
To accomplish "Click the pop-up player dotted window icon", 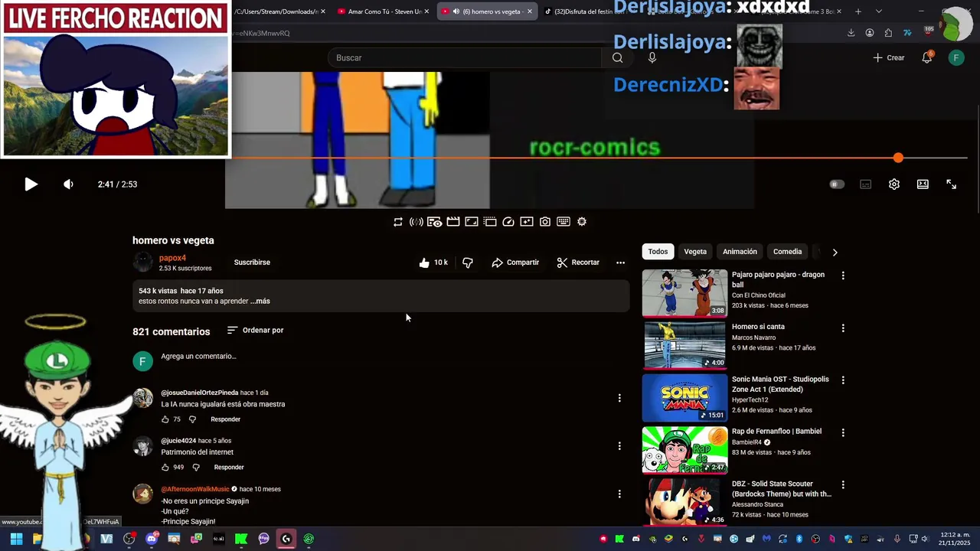I will click(x=490, y=222).
